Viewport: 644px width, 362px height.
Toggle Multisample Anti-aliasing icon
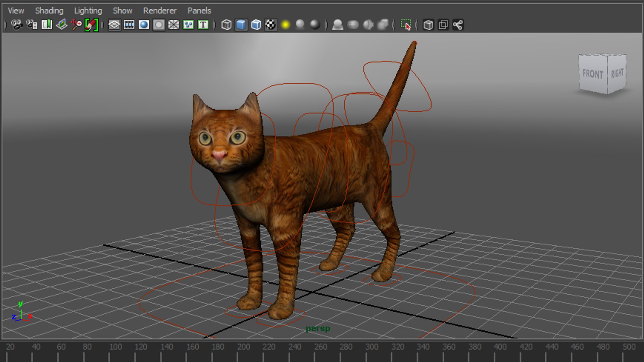coord(368,25)
